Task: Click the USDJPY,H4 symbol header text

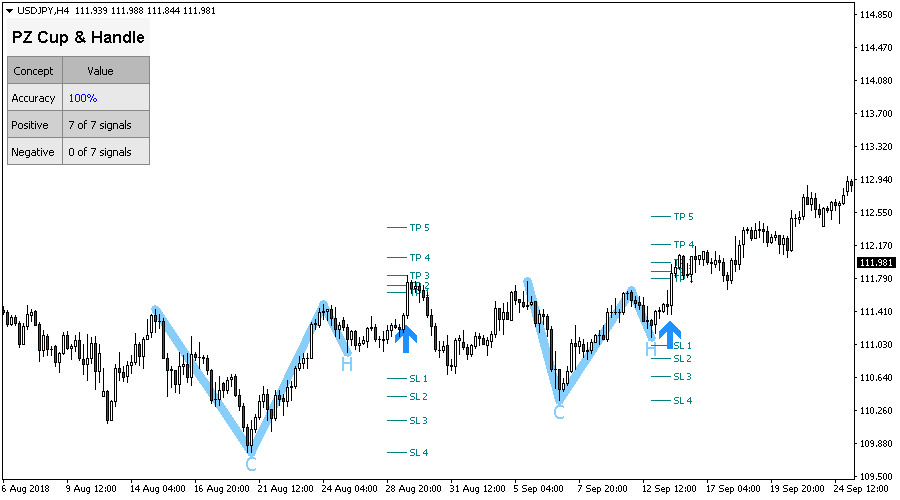Action: pos(43,10)
